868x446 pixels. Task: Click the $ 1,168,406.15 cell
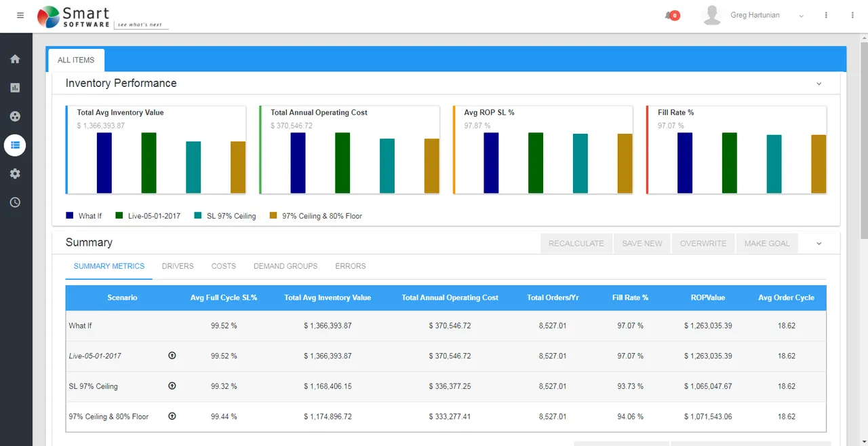328,386
